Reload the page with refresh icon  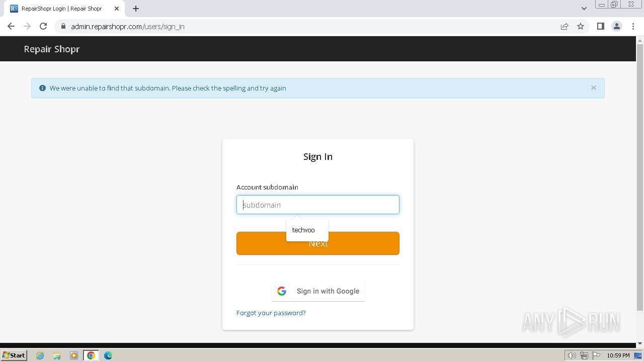43,26
